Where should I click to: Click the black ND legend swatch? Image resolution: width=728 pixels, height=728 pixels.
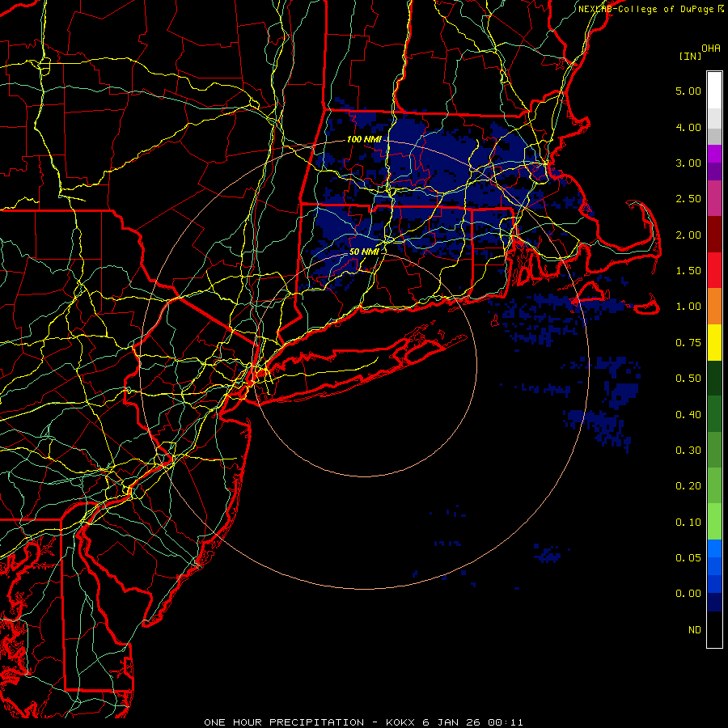coord(714,629)
